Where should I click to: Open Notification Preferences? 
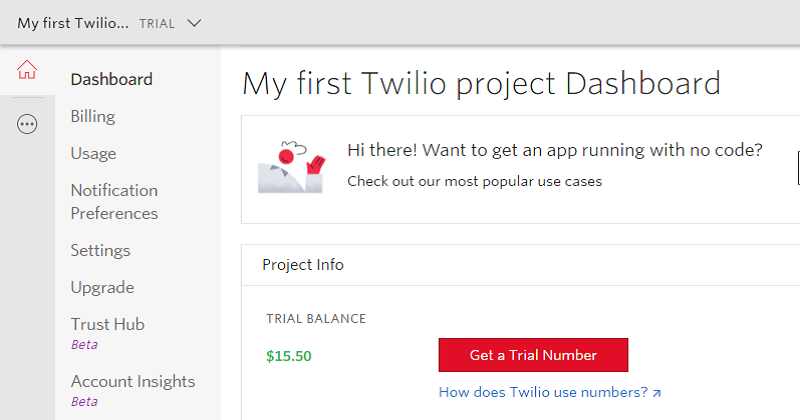pos(114,202)
